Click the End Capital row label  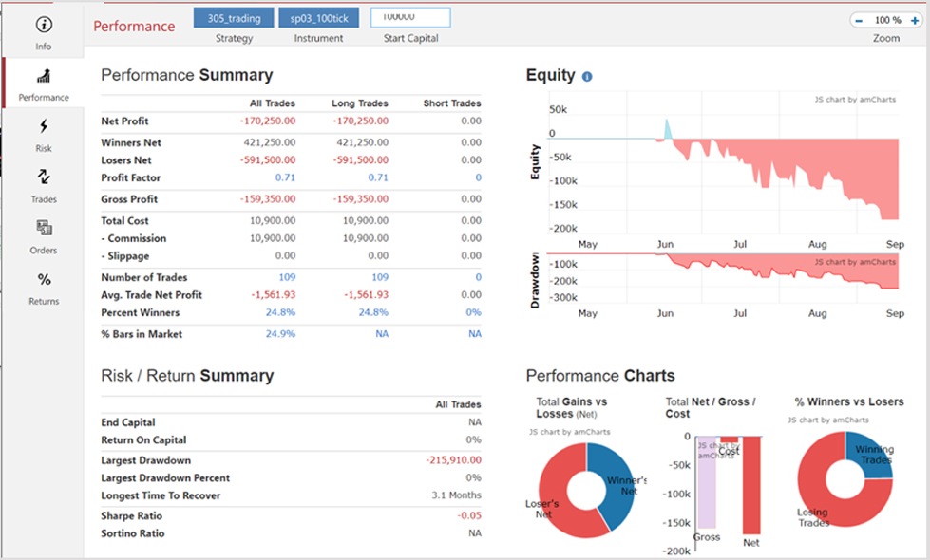coord(128,422)
